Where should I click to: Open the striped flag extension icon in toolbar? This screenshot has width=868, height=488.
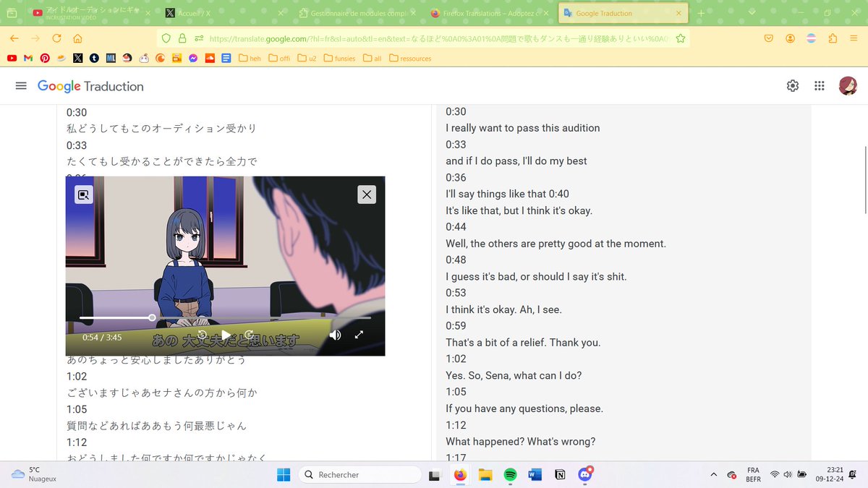coord(812,38)
